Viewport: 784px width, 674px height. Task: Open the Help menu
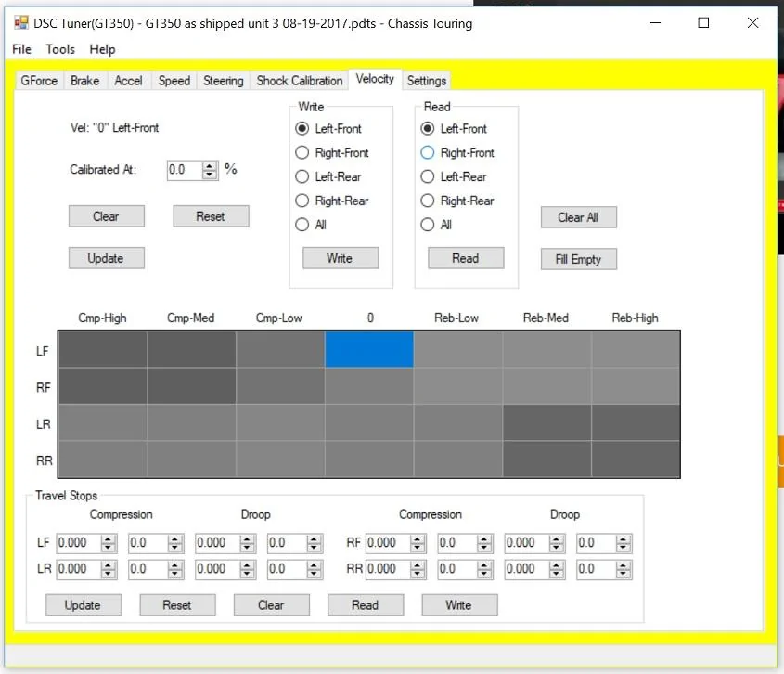(102, 49)
